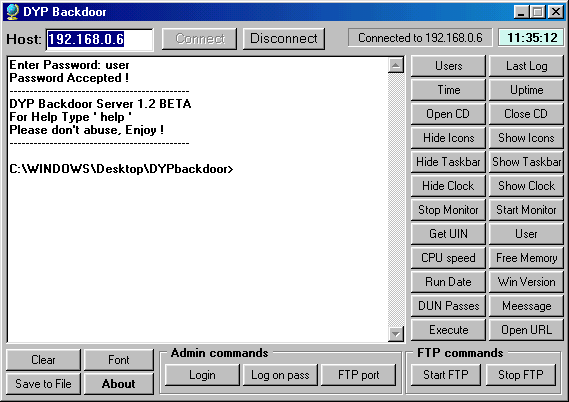Click the 'Enter Password: user' line
This screenshot has height=402, width=569.
(x=69, y=65)
